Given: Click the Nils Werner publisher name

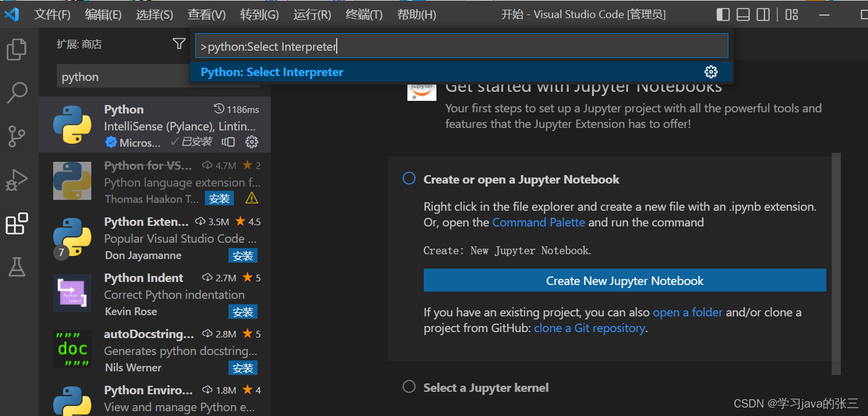Looking at the screenshot, I should pos(133,368).
